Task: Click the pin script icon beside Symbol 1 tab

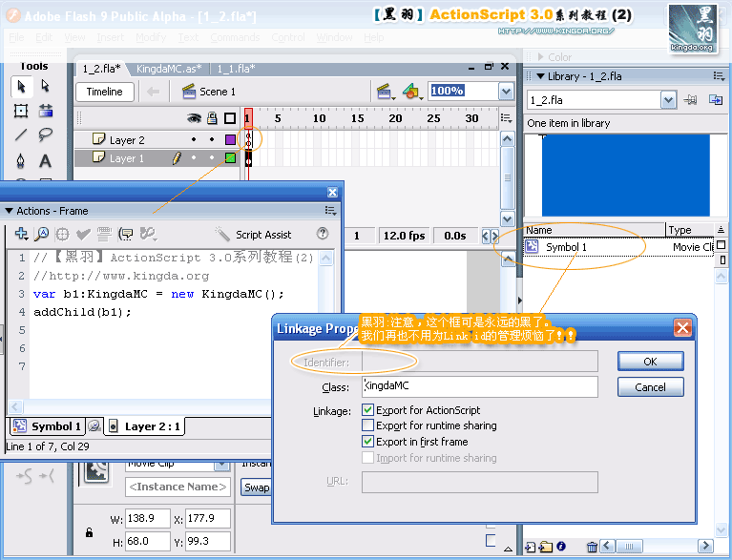Action: coord(94,425)
